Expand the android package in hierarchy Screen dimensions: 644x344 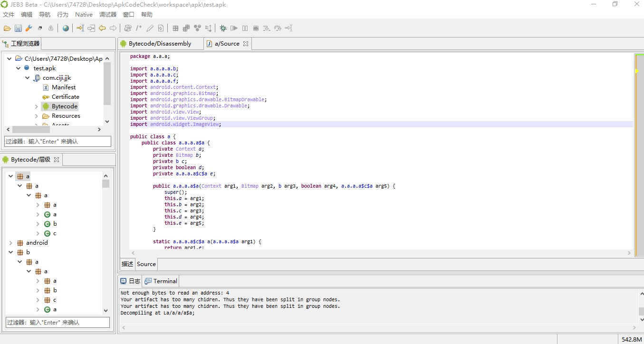click(x=10, y=243)
